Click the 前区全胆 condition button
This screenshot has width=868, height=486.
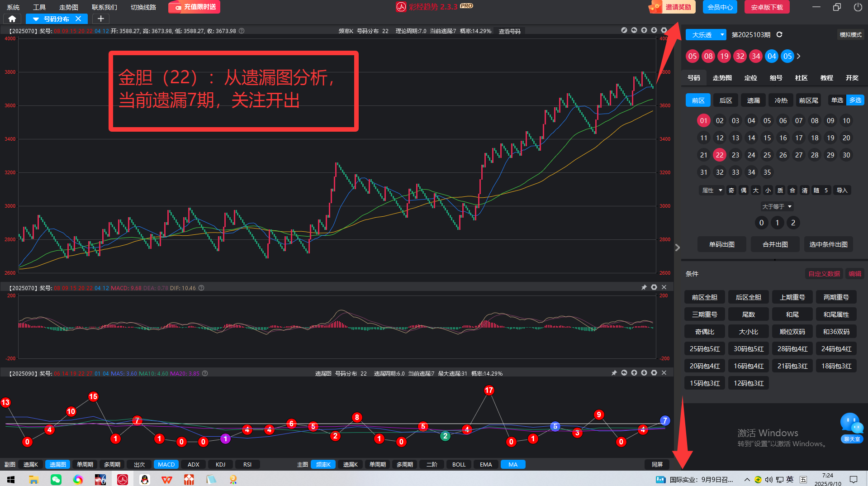pyautogui.click(x=704, y=297)
